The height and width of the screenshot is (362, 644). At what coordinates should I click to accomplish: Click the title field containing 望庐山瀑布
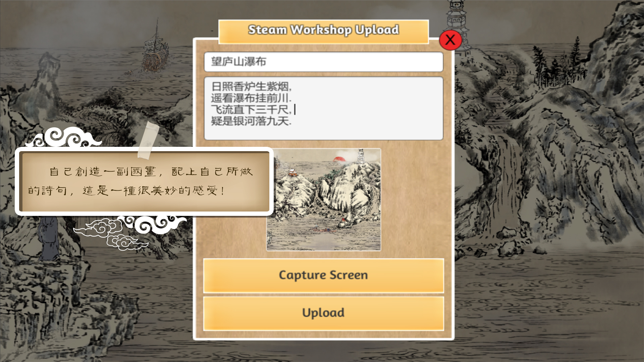(323, 62)
